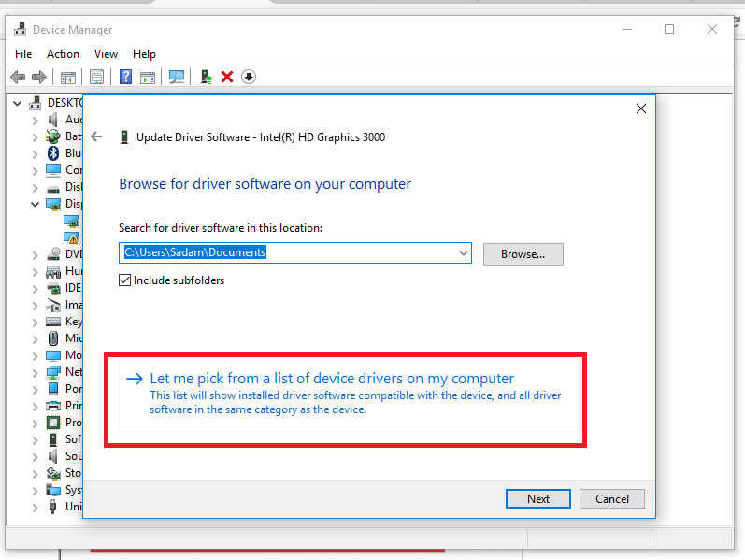Image resolution: width=745 pixels, height=560 pixels.
Task: Click the Keyboards icon in device tree
Action: coord(53,322)
